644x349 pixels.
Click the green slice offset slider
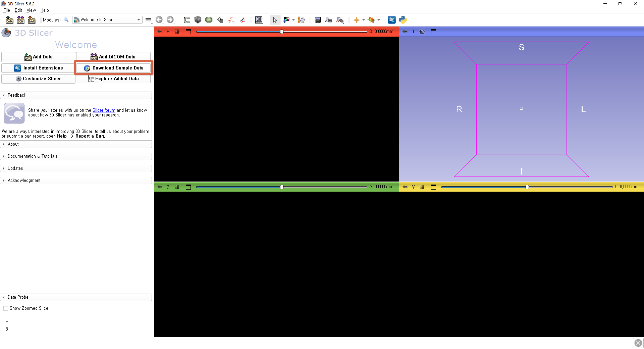click(x=282, y=187)
